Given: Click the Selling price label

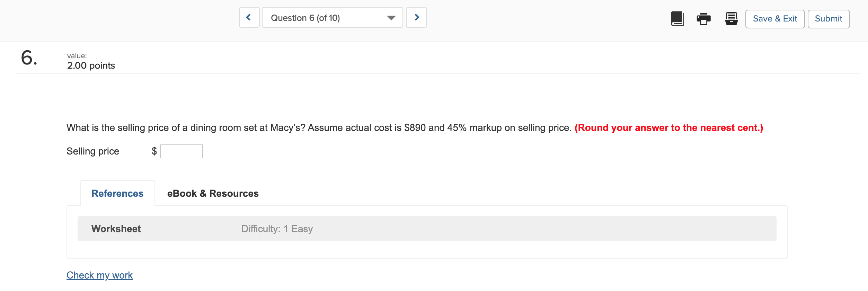Looking at the screenshot, I should (x=93, y=151).
